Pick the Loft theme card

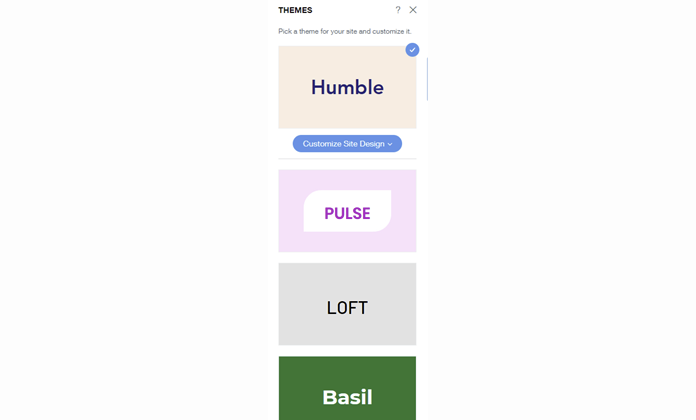pyautogui.click(x=347, y=304)
